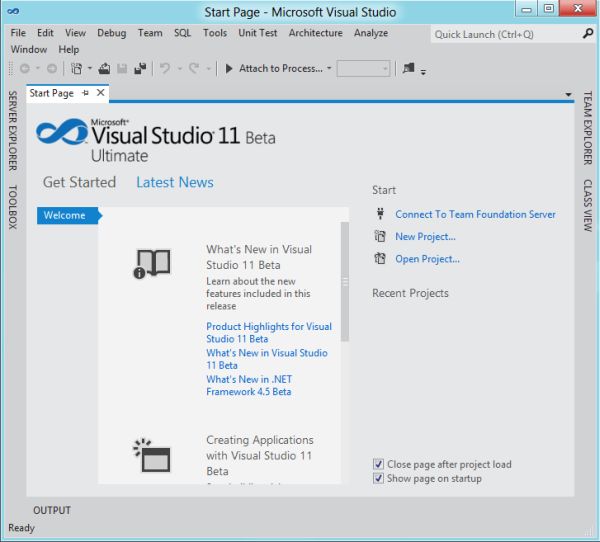The width and height of the screenshot is (600, 542).
Task: Select the Welcome section tab
Action: [69, 215]
